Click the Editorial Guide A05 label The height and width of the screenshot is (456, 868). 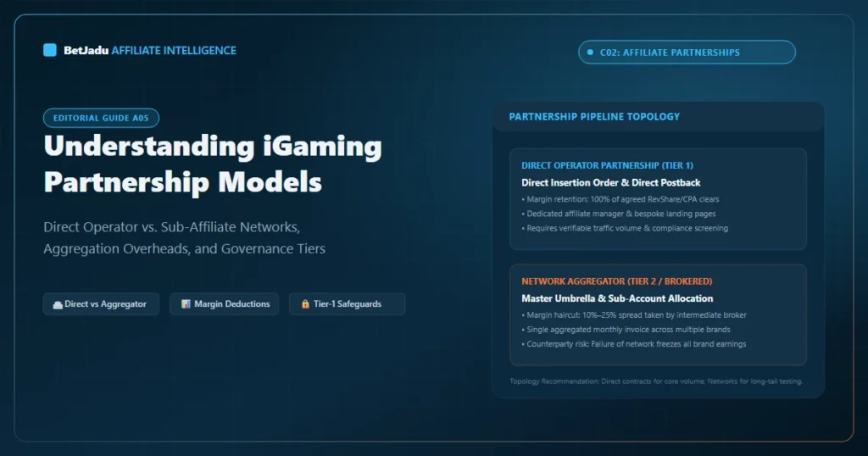pos(102,118)
